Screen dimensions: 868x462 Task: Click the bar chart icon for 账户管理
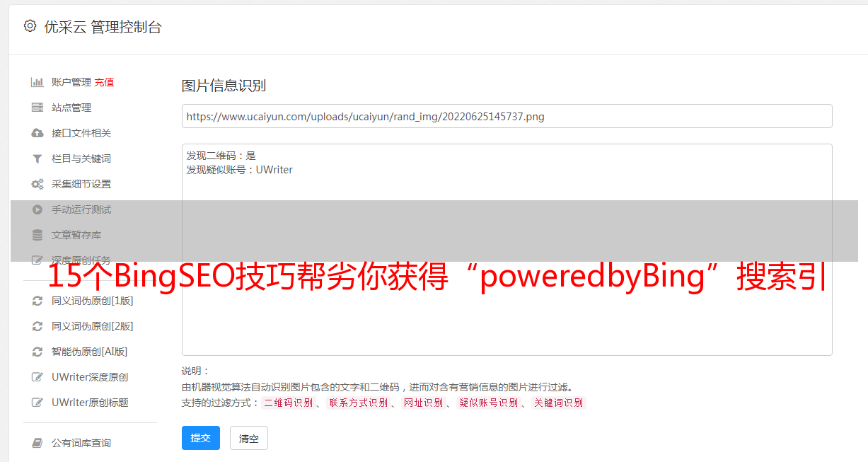coord(37,82)
